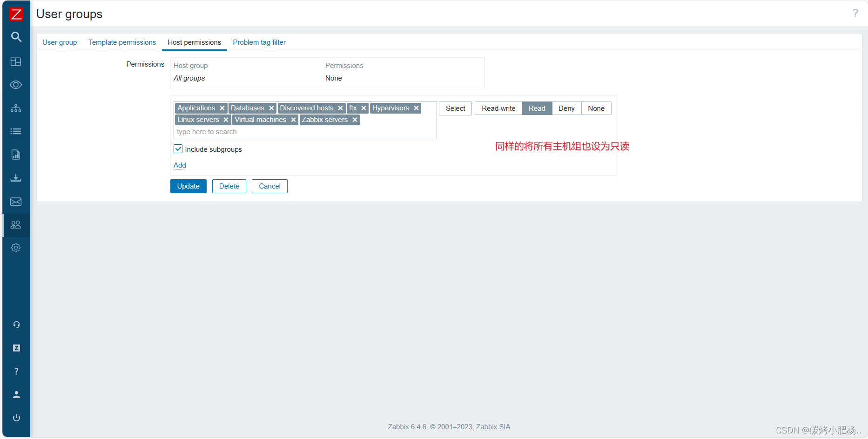Remove the Virtual machines tag
This screenshot has height=439, width=868.
click(293, 120)
